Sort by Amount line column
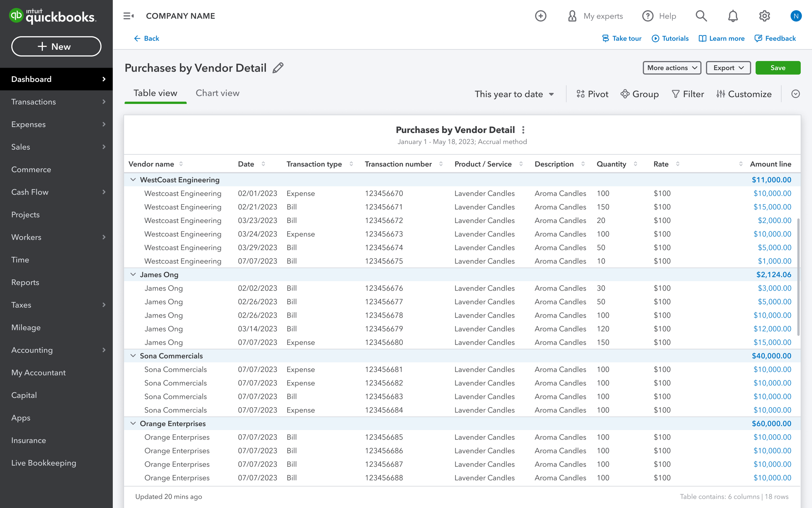 point(741,164)
